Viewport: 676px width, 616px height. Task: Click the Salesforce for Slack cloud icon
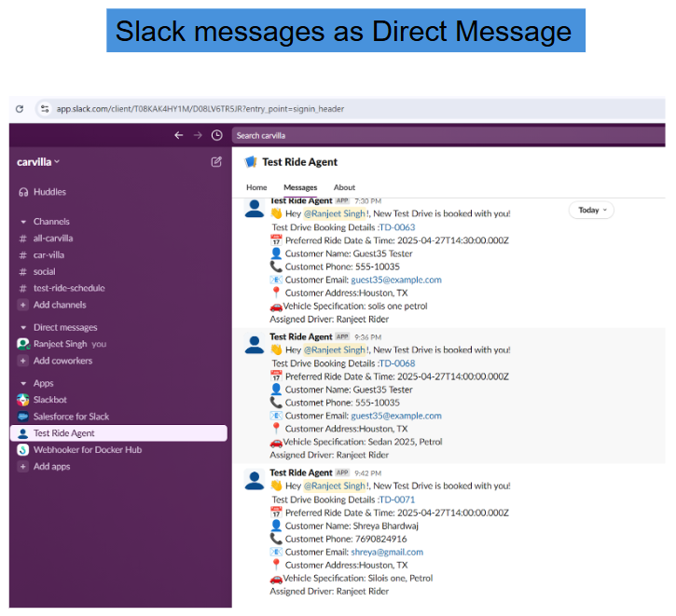coord(23,417)
